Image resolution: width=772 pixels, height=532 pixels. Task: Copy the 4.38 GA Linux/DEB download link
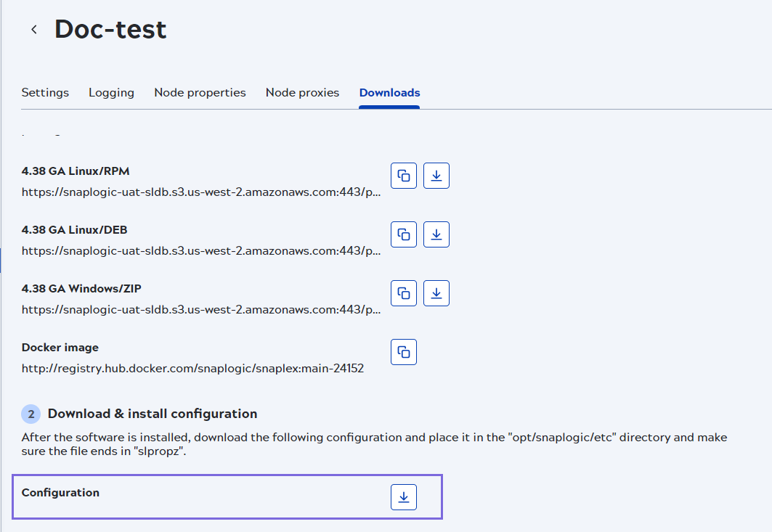coord(403,234)
